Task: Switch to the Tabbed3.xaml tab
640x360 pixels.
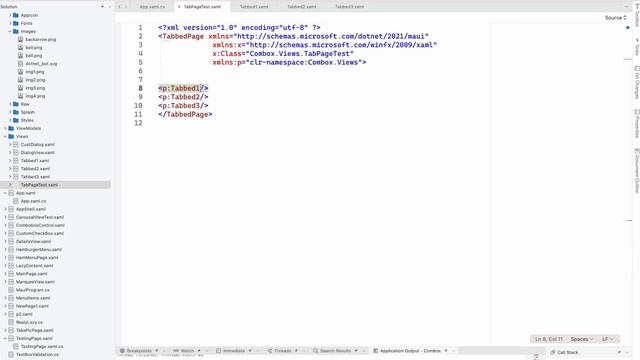Action: 350,7
